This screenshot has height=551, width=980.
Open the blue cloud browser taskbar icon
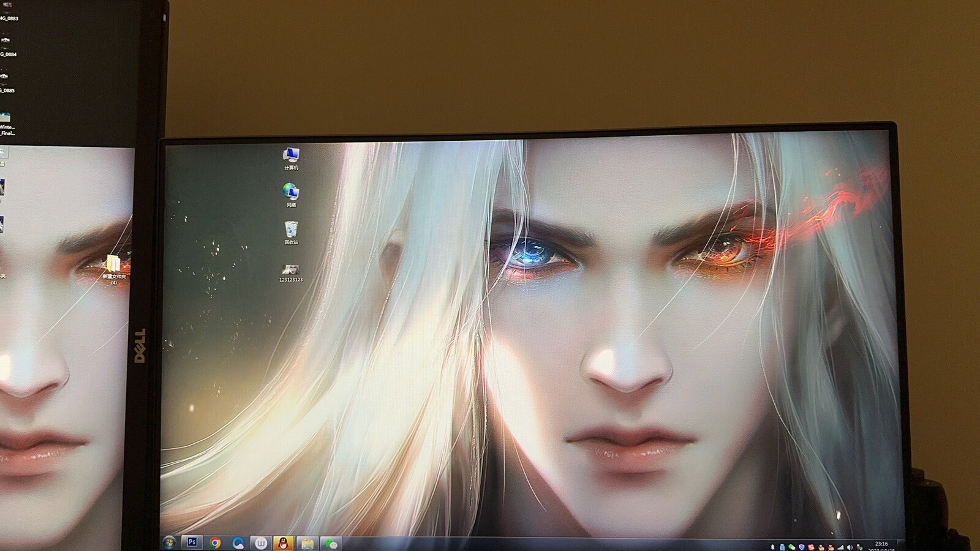pos(238,543)
